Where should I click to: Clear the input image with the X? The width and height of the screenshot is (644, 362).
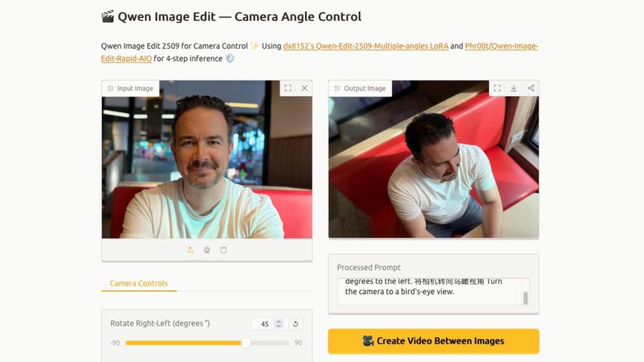coord(304,88)
